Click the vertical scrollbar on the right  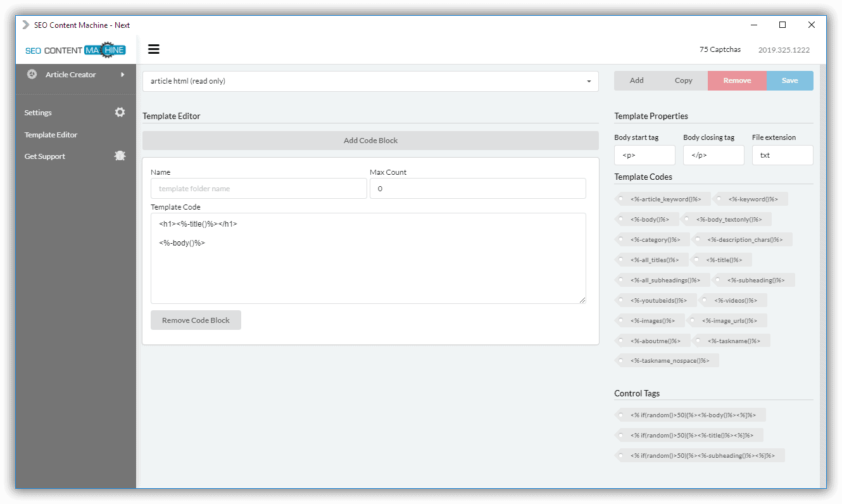point(822,276)
